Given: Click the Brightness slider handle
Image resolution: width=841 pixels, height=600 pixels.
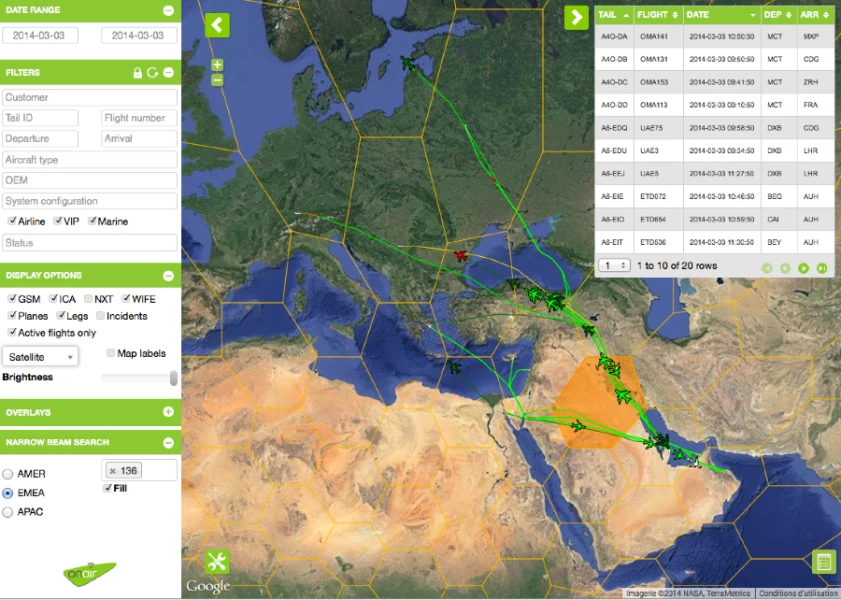Looking at the screenshot, I should [174, 378].
